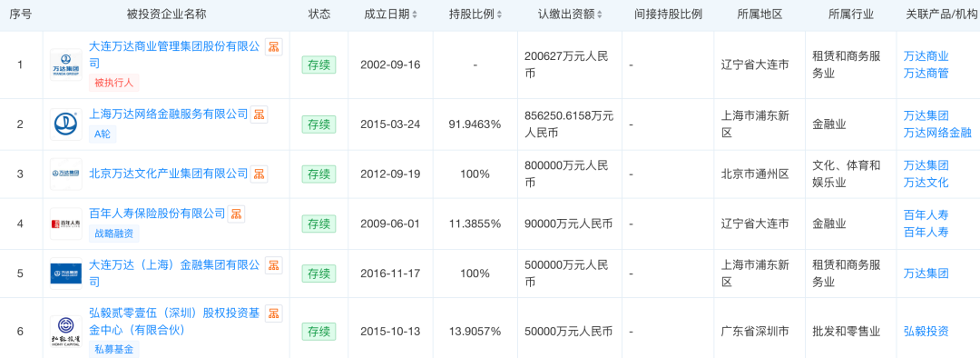Image resolution: width=980 pixels, height=358 pixels.
Task: Sort by 成立日期 column
Action: [391, 15]
